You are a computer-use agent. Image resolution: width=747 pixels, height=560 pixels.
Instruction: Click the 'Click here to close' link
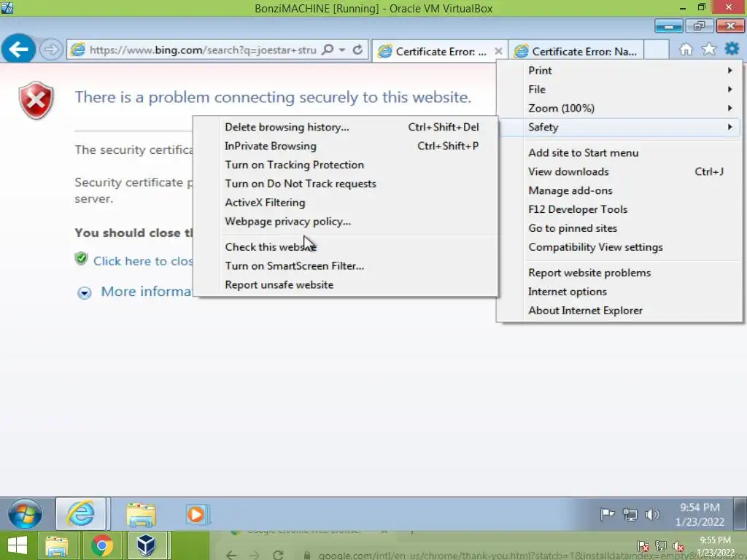point(143,261)
